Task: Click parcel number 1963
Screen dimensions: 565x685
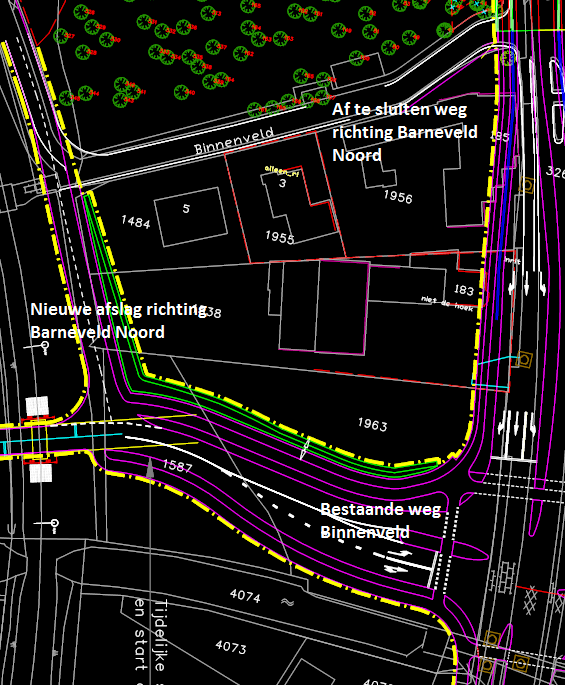Action: tap(372, 424)
